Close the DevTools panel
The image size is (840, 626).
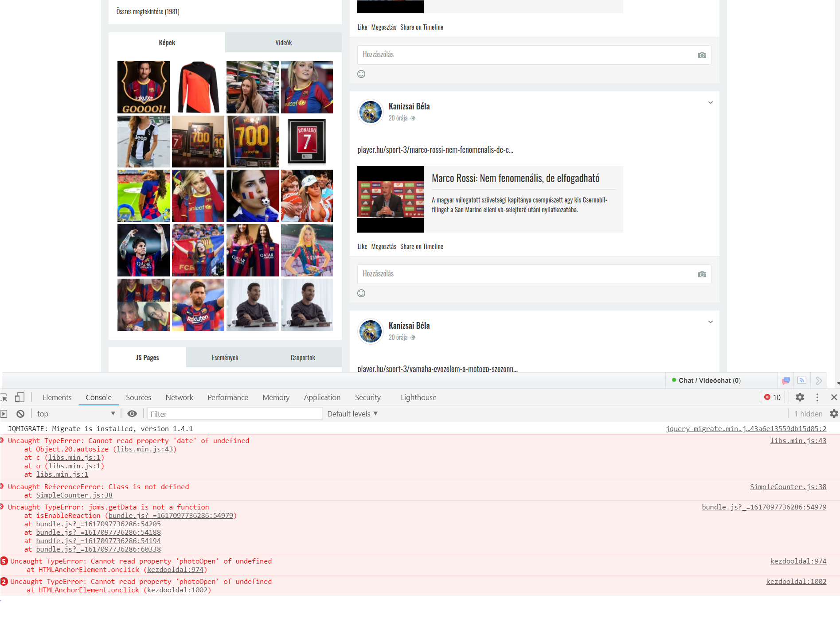pos(834,397)
